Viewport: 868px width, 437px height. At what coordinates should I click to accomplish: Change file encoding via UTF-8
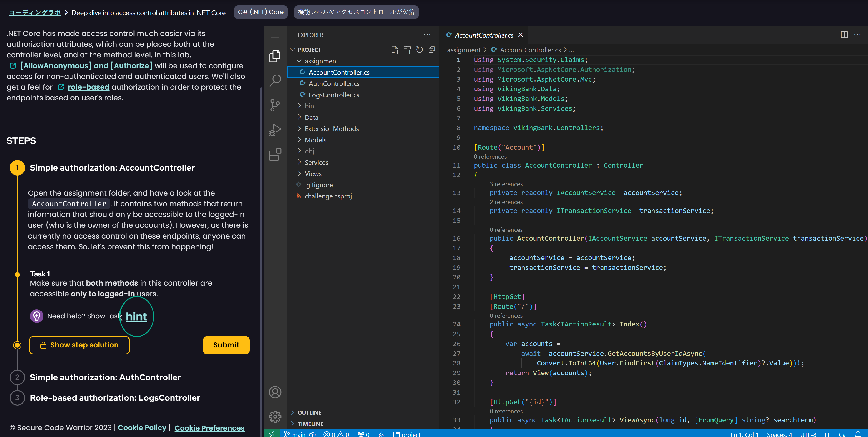(x=808, y=434)
